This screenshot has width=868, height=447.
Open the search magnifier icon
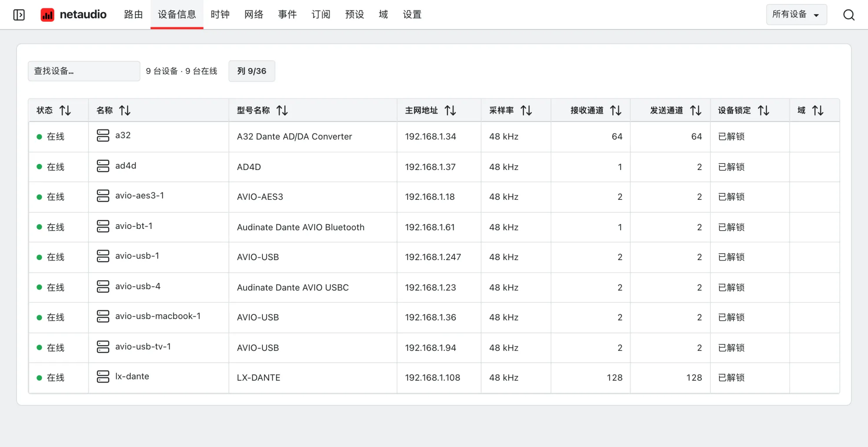849,15
